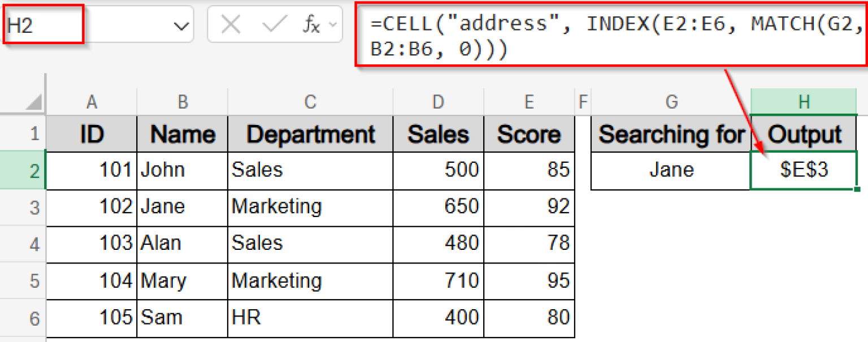868x342 pixels.
Task: Expand the small arrow beside the fx icon
Action: point(332,25)
